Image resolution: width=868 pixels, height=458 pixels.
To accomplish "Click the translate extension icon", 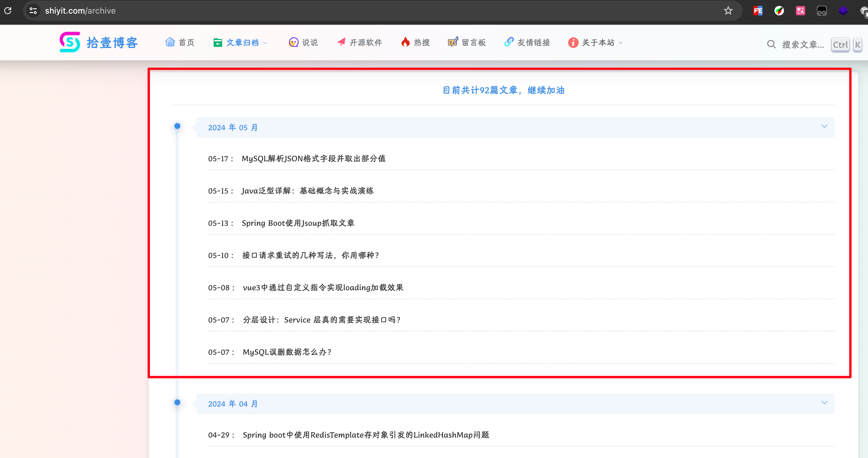I will 800,11.
